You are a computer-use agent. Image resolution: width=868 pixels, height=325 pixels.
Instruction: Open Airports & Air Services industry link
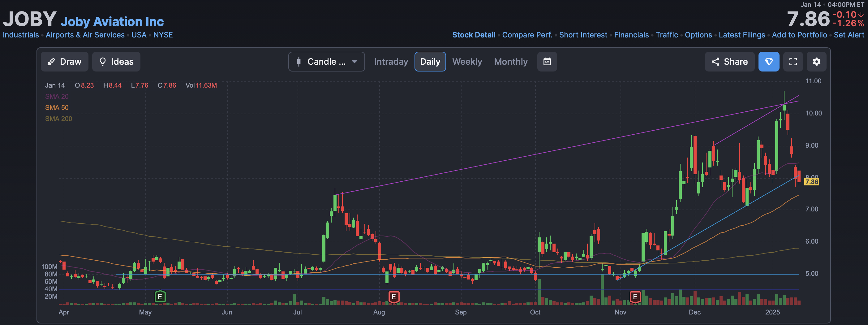[x=85, y=35]
